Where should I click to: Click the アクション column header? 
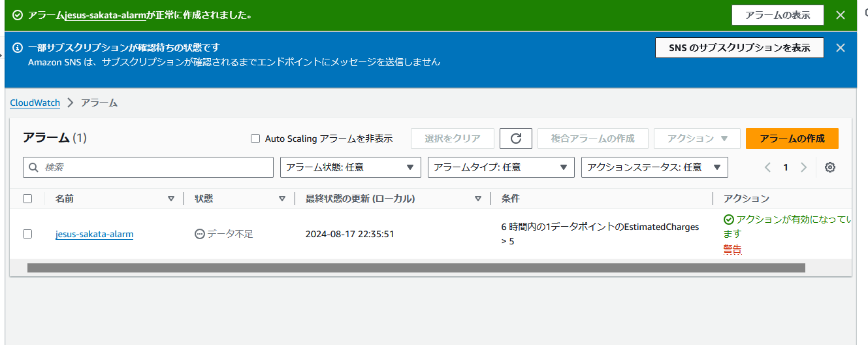pos(747,199)
